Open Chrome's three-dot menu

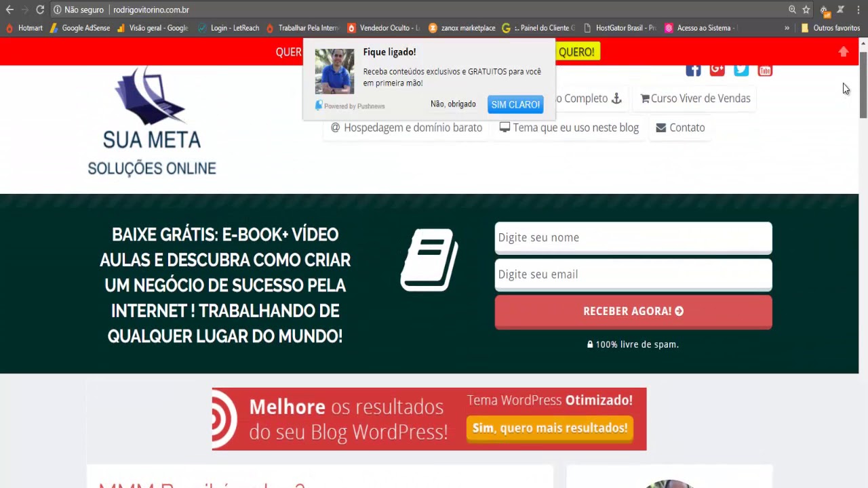[859, 9]
